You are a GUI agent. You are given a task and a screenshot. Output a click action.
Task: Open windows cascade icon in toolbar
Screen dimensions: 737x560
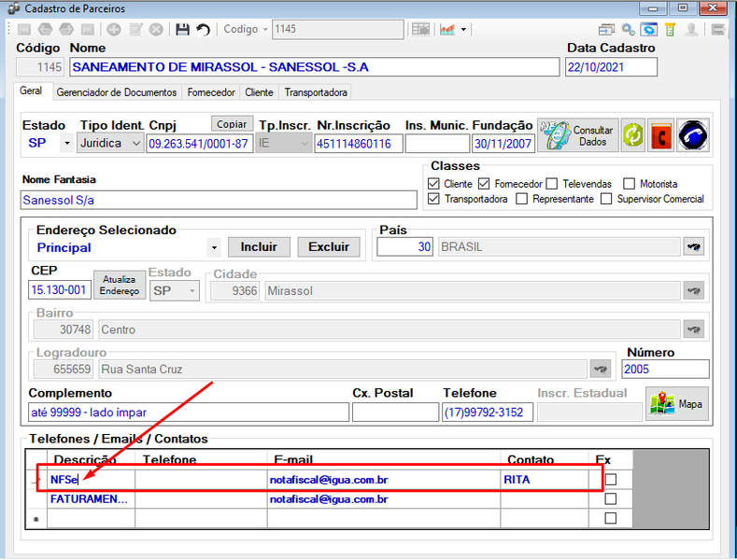pos(606,30)
